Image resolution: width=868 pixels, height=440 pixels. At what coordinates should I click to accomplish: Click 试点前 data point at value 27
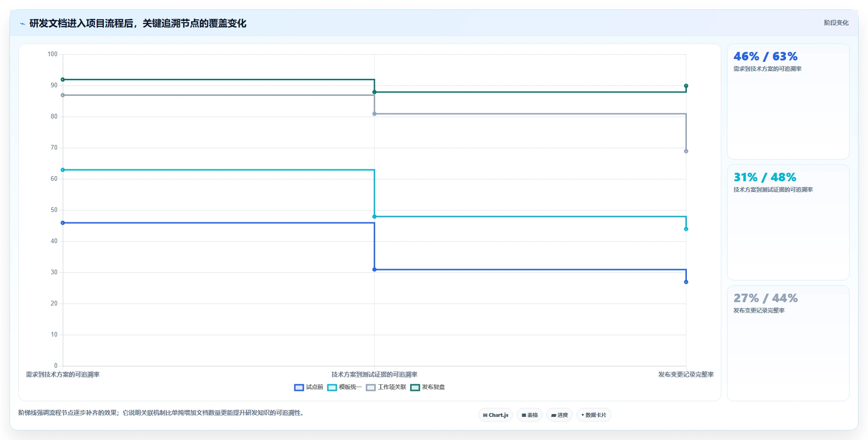(x=686, y=282)
